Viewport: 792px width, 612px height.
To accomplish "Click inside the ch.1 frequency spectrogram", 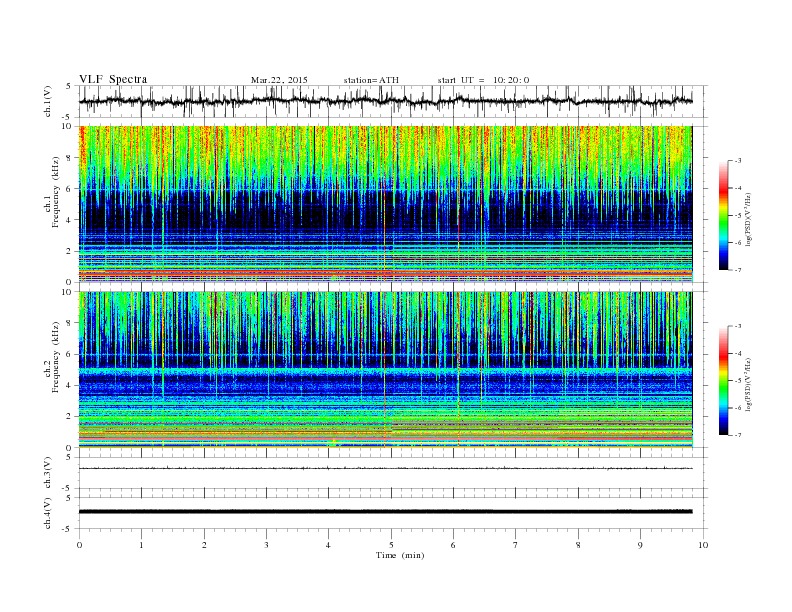I will [x=385, y=204].
